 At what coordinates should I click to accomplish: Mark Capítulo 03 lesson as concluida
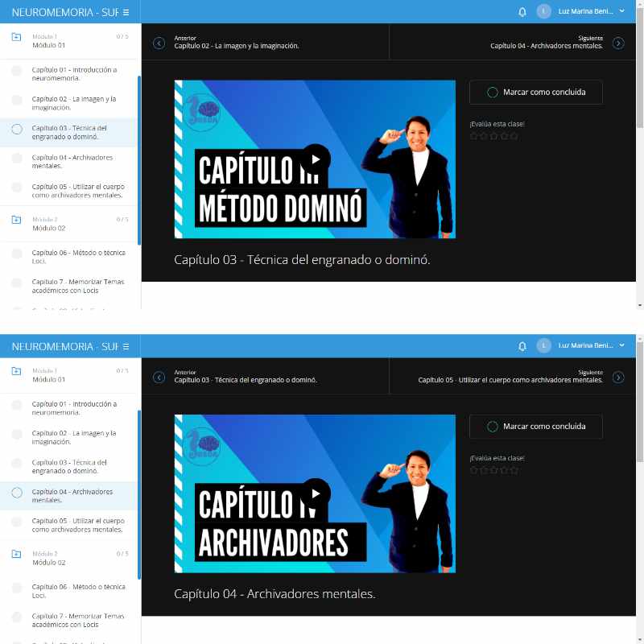pos(535,93)
